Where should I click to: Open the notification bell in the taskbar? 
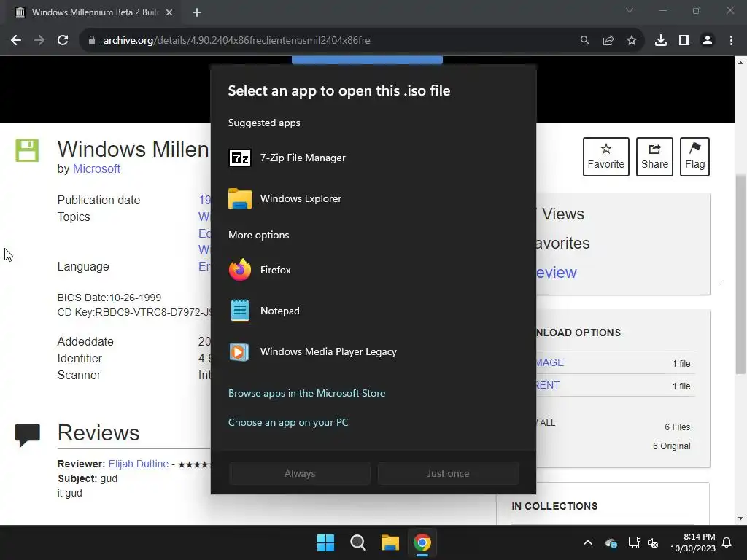[727, 542]
